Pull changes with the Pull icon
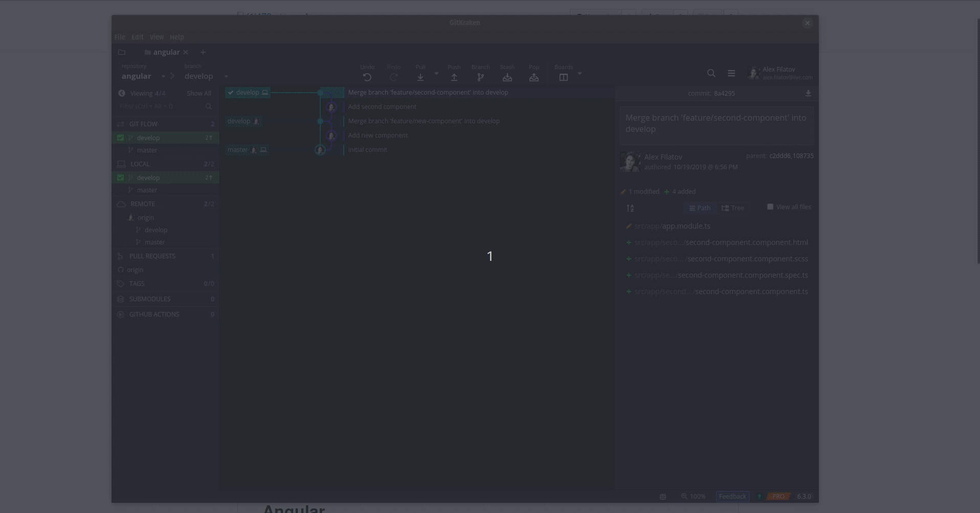The image size is (980, 513). coord(420,77)
